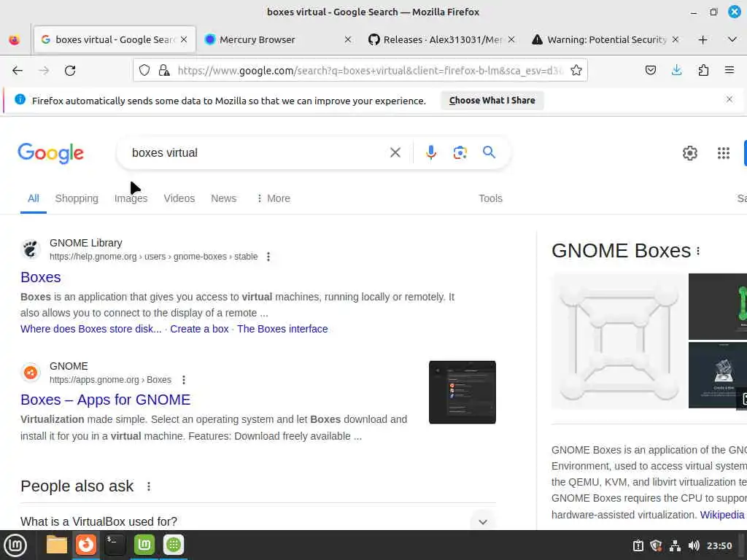Select the News search filter

[223, 198]
